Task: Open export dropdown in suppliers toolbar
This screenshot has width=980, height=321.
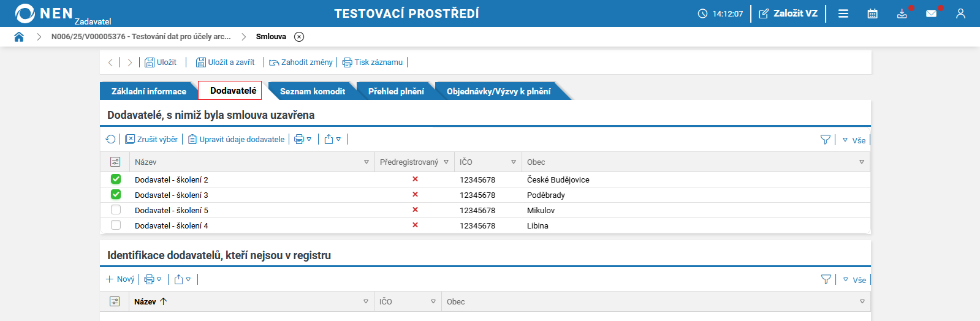Action: click(332, 140)
